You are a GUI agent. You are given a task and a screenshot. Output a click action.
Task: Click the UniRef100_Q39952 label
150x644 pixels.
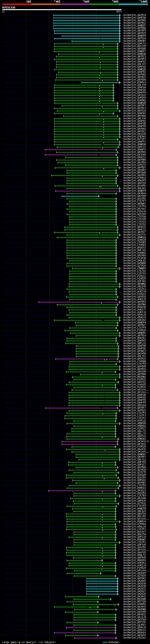(135, 604)
